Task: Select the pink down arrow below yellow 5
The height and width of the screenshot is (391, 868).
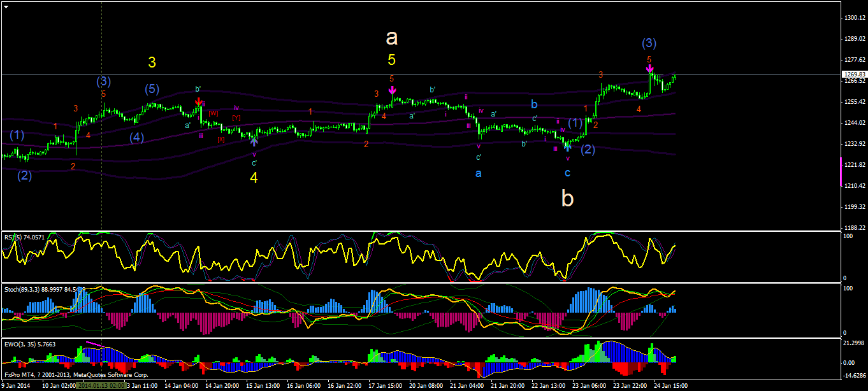Action: tap(393, 90)
